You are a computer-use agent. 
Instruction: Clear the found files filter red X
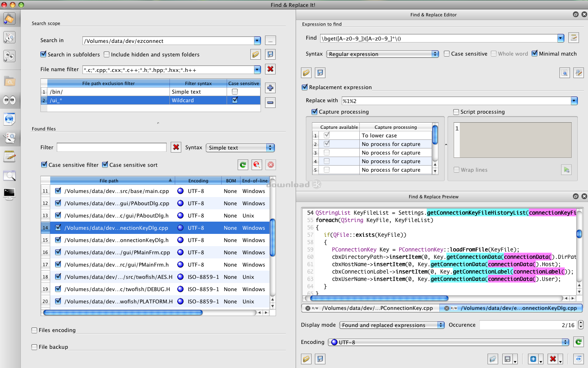click(176, 147)
